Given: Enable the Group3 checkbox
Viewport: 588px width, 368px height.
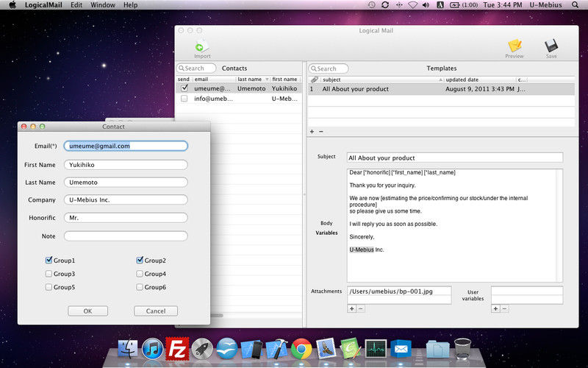Looking at the screenshot, I should [49, 274].
